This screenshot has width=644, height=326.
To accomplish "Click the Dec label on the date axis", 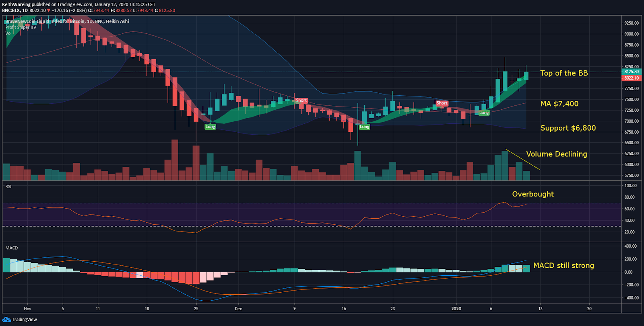I will tap(238, 309).
